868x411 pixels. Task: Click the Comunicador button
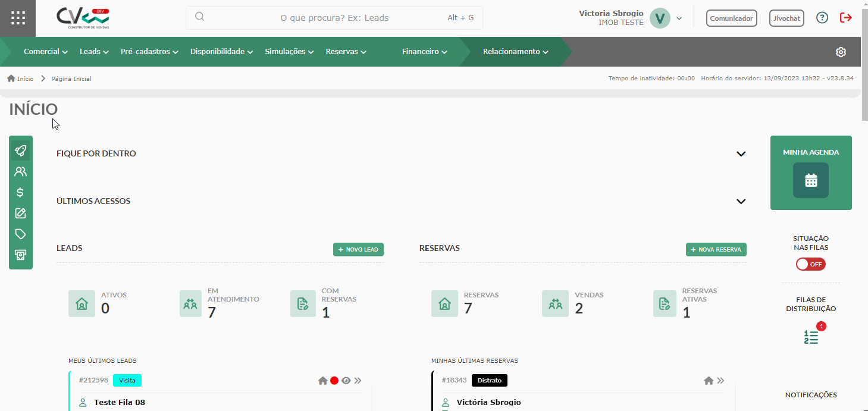[731, 18]
